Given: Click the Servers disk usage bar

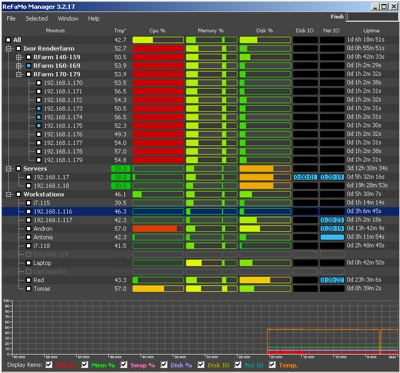Looking at the screenshot, I should coord(265,169).
